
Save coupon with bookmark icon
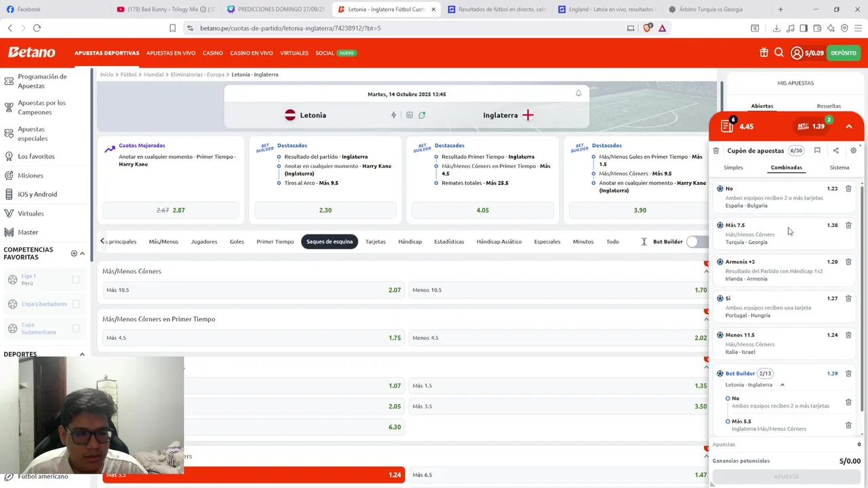coord(817,150)
